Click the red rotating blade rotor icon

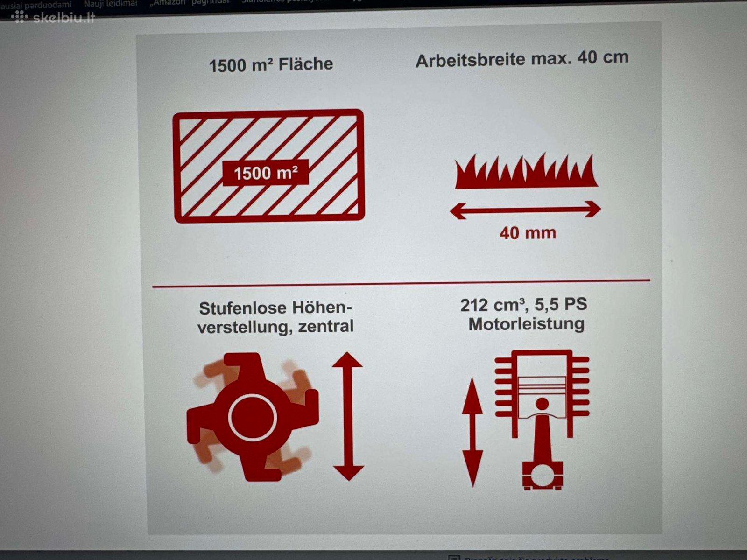253,417
